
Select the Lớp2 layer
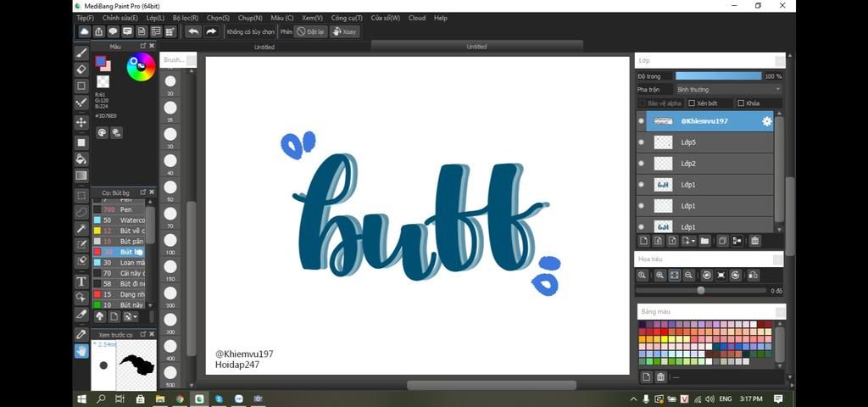(x=709, y=164)
